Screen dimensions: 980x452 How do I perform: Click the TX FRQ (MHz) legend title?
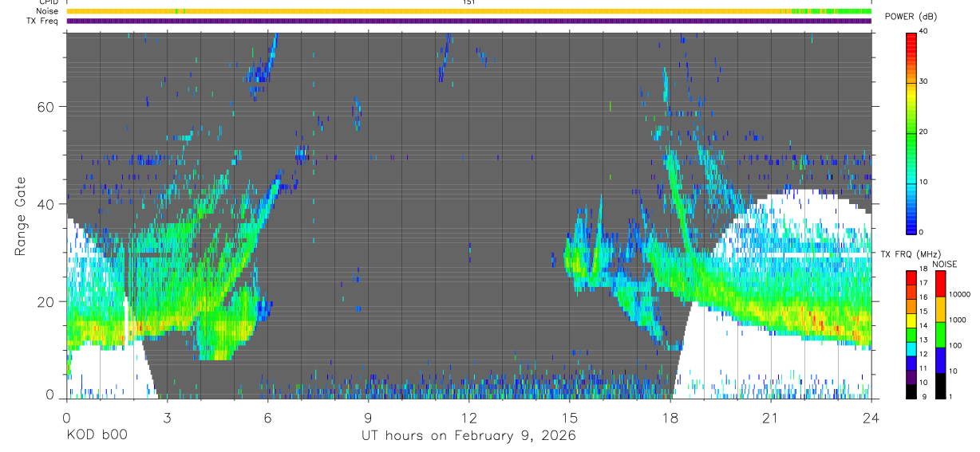point(910,254)
